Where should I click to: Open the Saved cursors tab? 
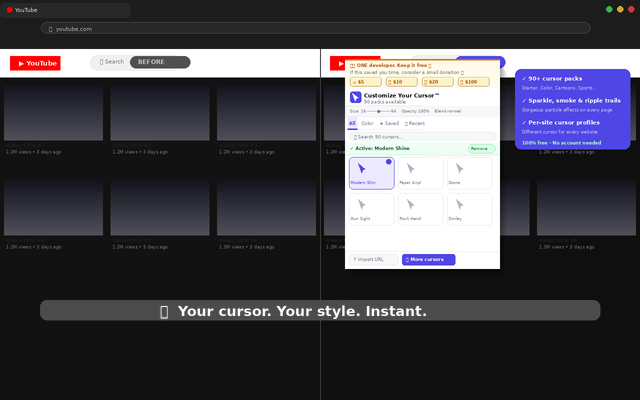tap(389, 123)
